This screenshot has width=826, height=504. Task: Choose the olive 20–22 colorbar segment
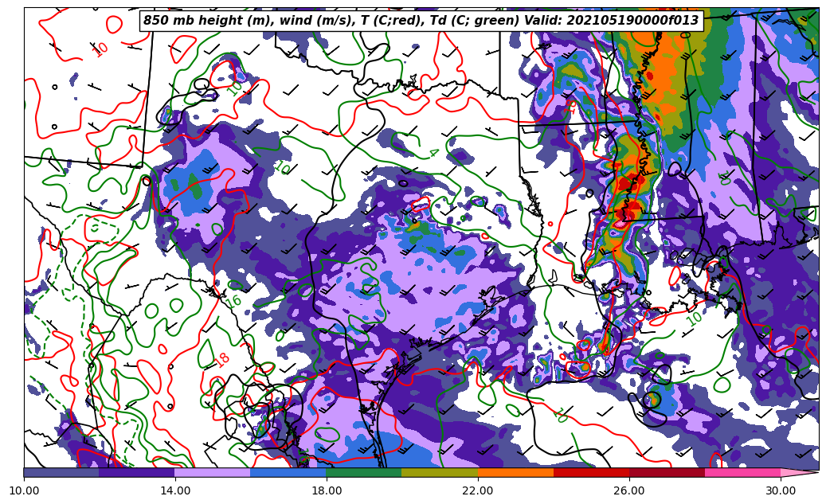coord(440,472)
